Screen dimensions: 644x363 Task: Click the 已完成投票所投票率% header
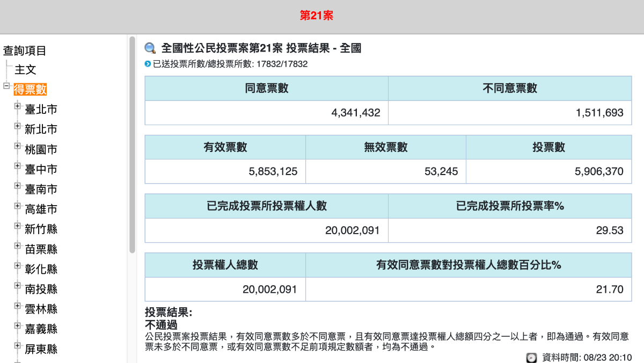[x=510, y=206]
